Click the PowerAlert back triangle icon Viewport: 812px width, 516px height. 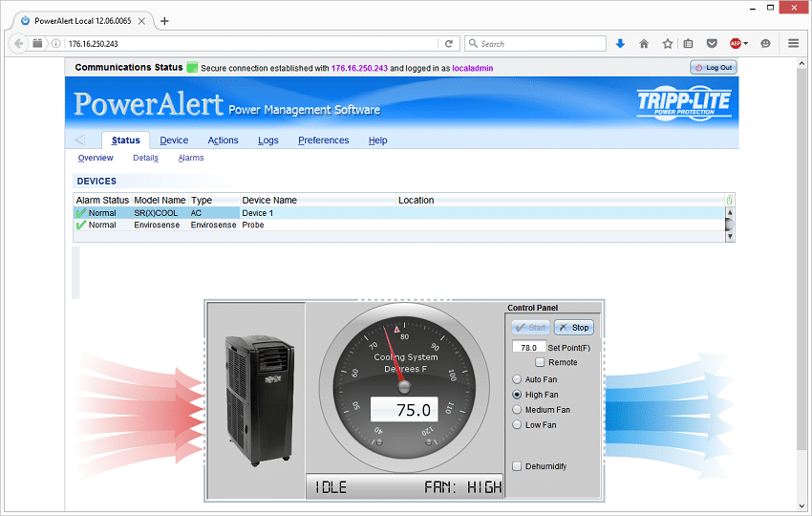[x=79, y=140]
